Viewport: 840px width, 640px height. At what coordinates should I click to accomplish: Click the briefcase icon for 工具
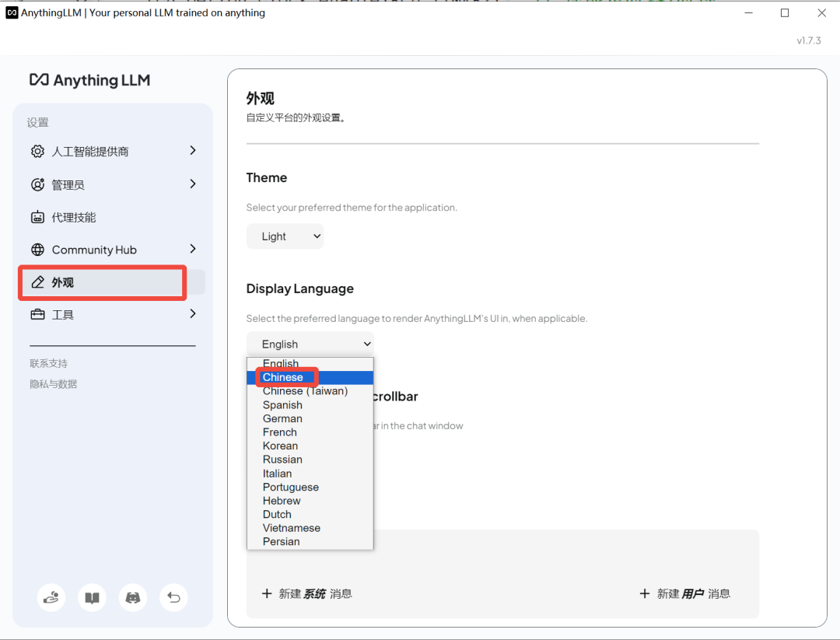[x=37, y=314]
